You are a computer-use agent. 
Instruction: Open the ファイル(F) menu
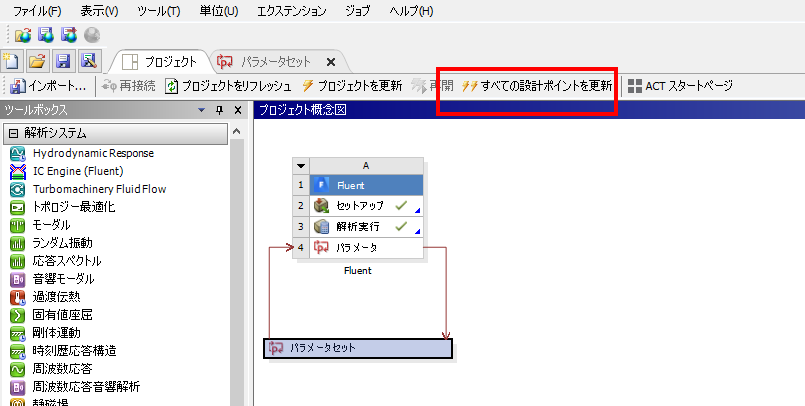(37, 11)
